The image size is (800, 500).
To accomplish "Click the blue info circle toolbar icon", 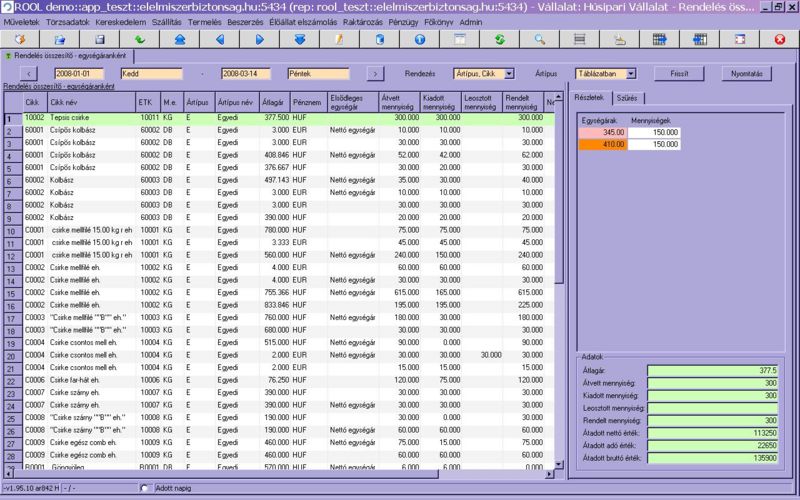I will [x=419, y=39].
